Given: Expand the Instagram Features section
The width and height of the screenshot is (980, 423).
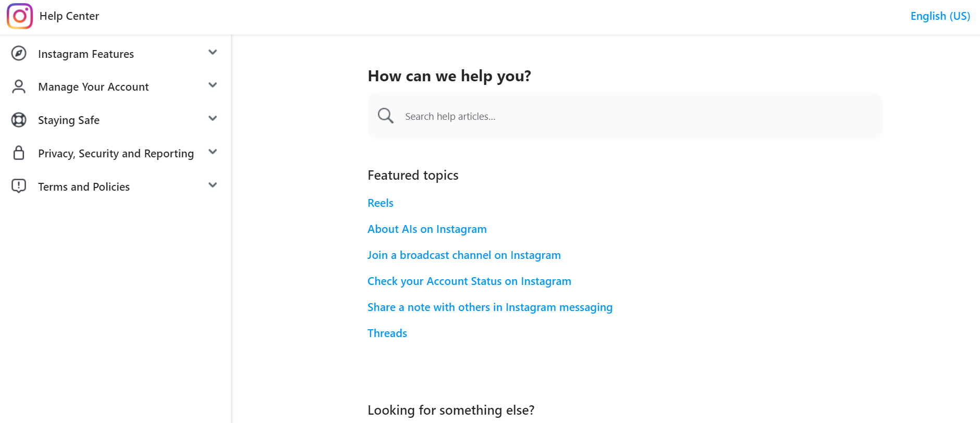Looking at the screenshot, I should point(213,52).
